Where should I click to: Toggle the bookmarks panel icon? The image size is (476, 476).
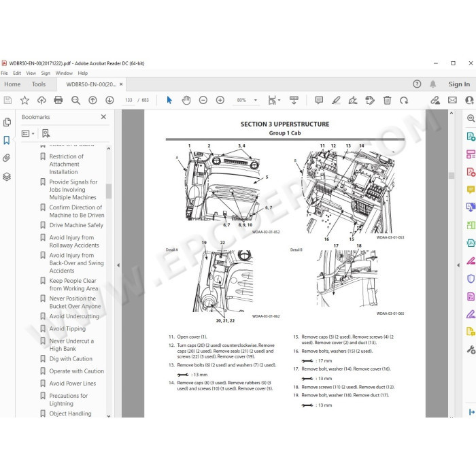point(6,140)
